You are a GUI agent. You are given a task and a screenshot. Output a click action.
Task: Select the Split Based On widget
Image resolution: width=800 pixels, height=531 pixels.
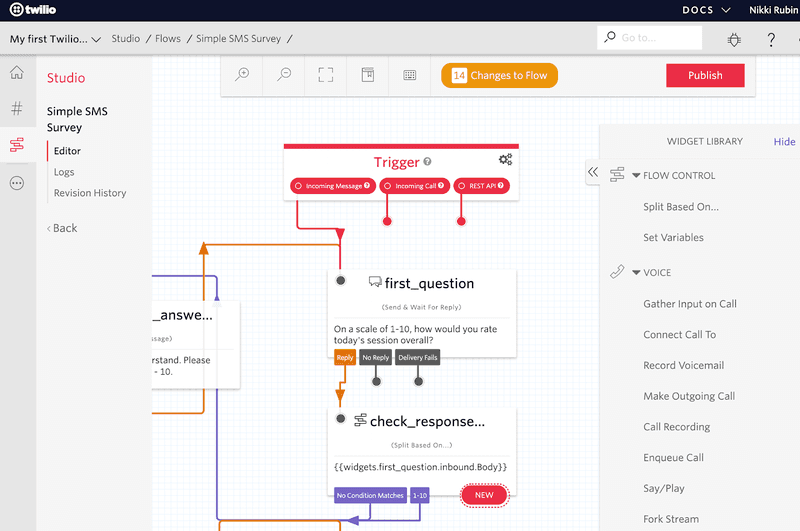pyautogui.click(x=680, y=207)
